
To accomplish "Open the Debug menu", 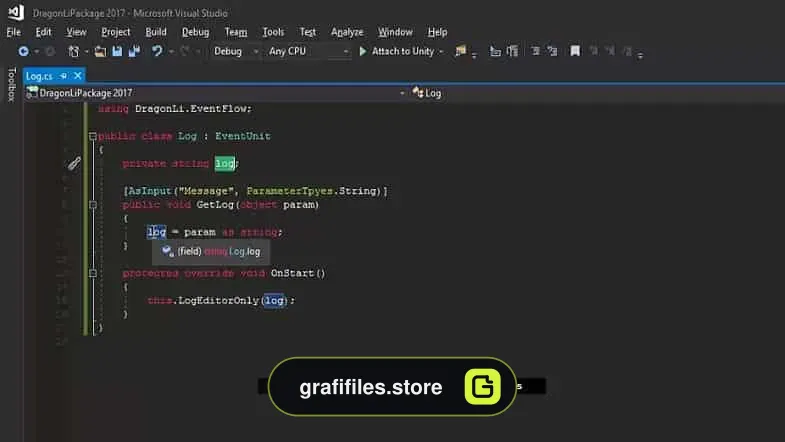I will point(195,32).
